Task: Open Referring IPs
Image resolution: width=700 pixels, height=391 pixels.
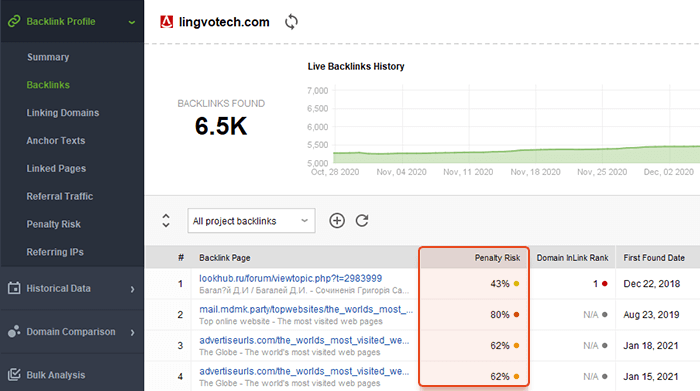Action: [55, 252]
